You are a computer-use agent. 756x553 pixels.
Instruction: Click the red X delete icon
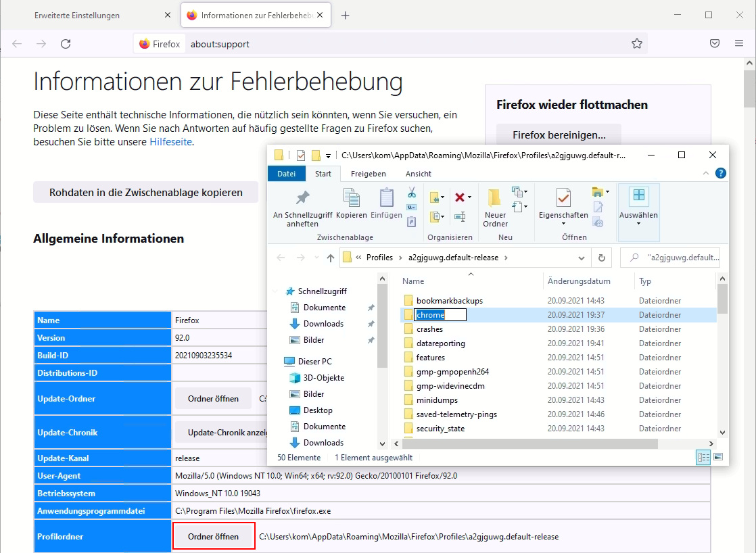tap(460, 197)
